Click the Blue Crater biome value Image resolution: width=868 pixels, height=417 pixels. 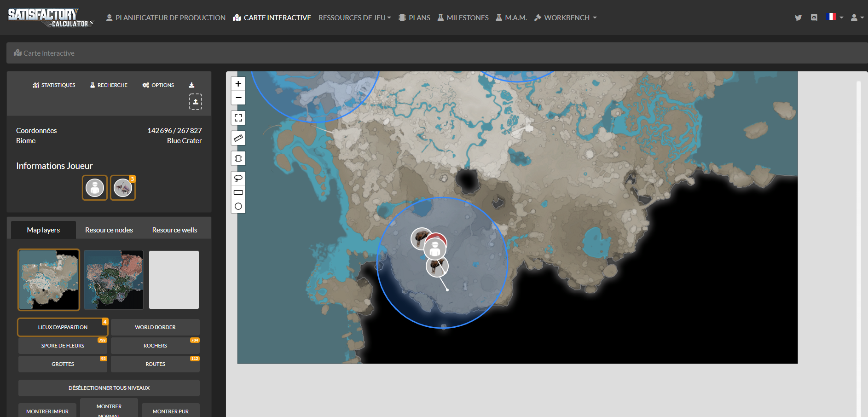click(x=184, y=141)
